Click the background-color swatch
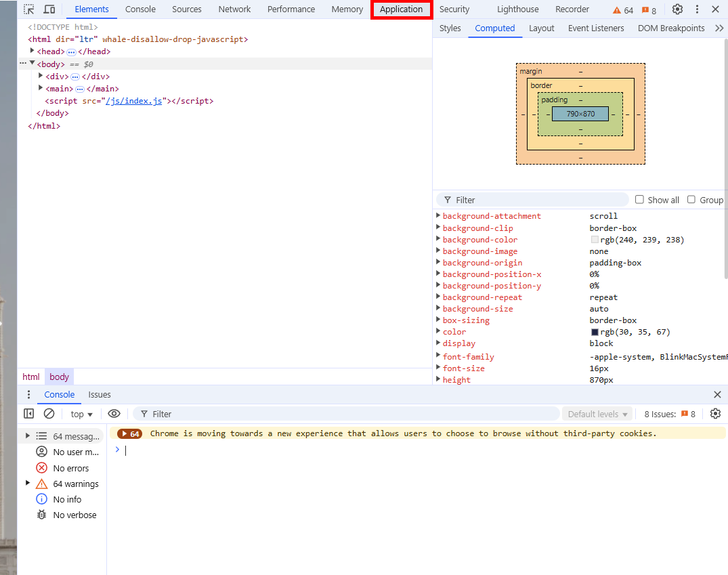 (595, 240)
